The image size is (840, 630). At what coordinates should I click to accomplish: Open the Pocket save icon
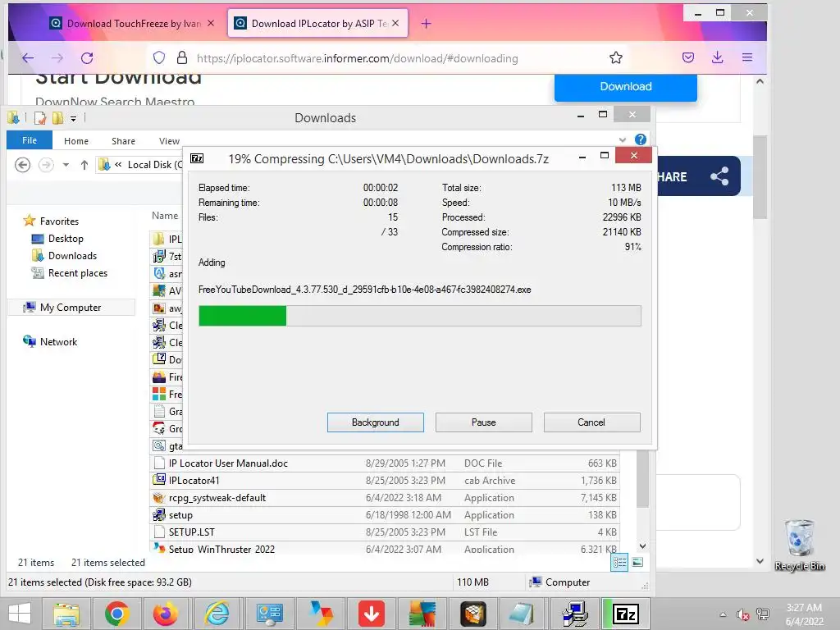coord(688,58)
